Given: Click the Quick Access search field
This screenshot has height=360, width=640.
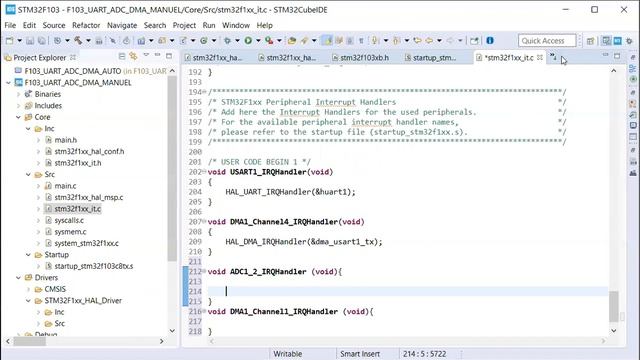Looking at the screenshot, I should (547, 41).
